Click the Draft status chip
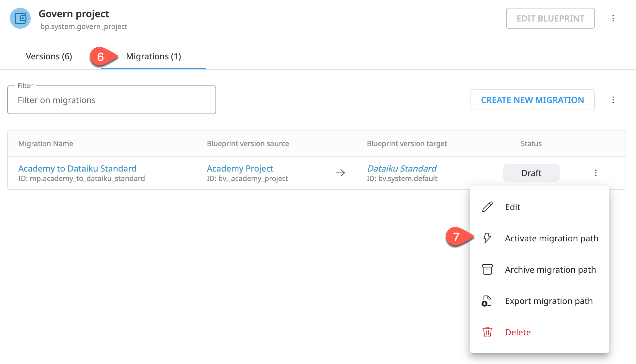This screenshot has width=636, height=364. pyautogui.click(x=531, y=173)
